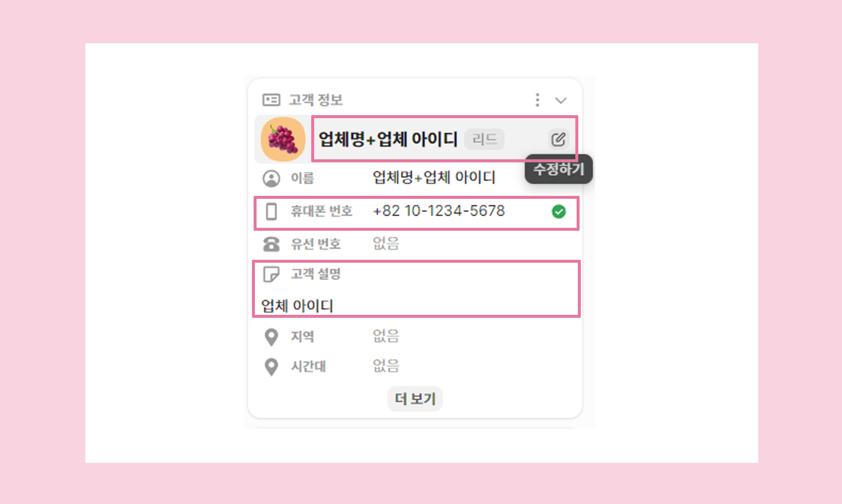Viewport: 842px width, 504px height.
Task: Click the 지역 없음 value field
Action: click(386, 336)
